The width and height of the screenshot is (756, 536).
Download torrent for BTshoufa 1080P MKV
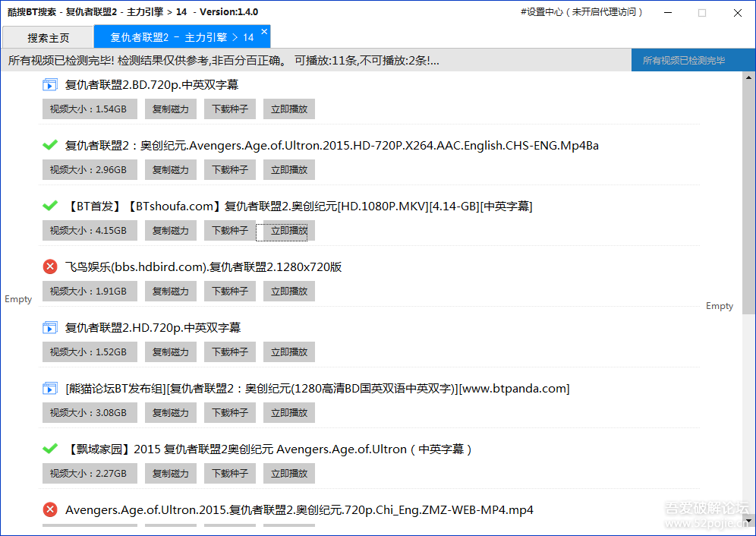(x=230, y=231)
